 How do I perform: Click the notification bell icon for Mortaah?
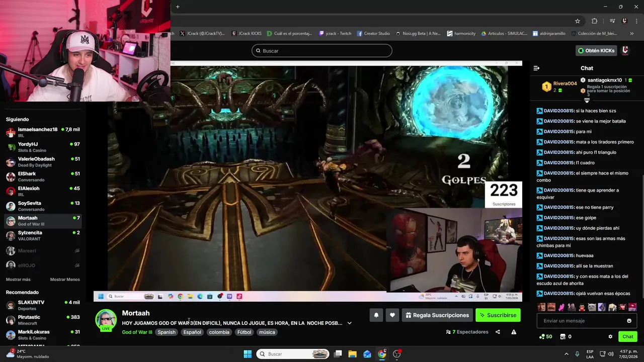click(376, 315)
